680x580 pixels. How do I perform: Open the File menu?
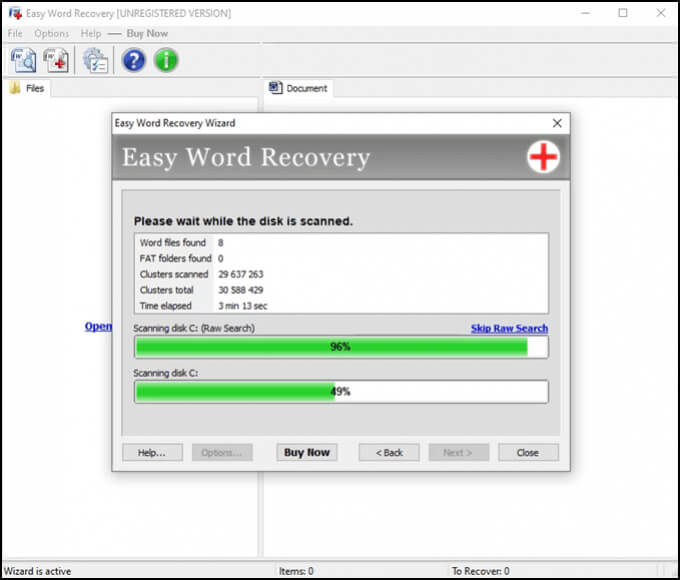16,33
